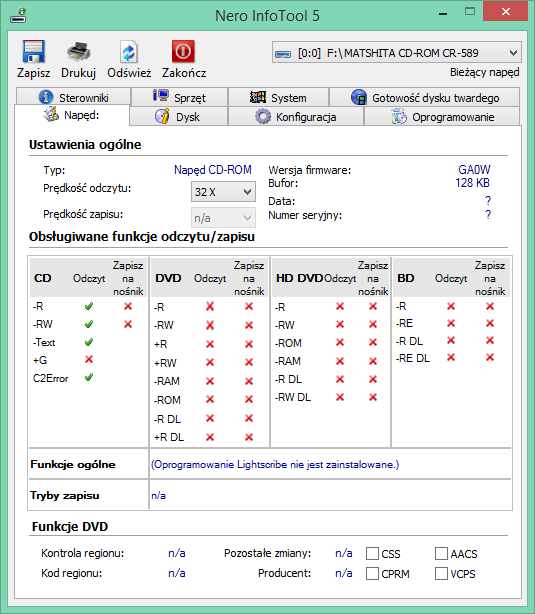The image size is (535, 614).
Task: Click the Nero InfoTool title bar icon
Action: 18,16
